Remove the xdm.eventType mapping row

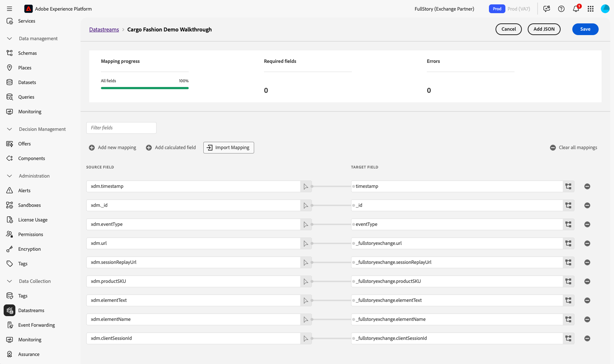587,224
